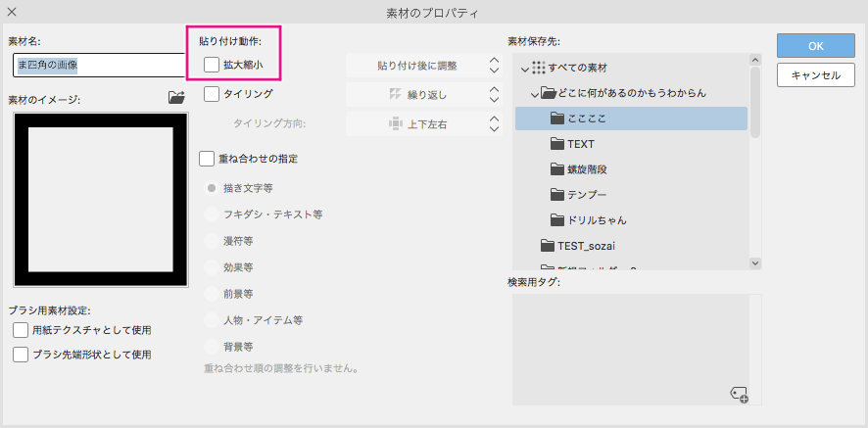
Task: Select 人物・アイテム等 radio option
Action: click(x=212, y=320)
